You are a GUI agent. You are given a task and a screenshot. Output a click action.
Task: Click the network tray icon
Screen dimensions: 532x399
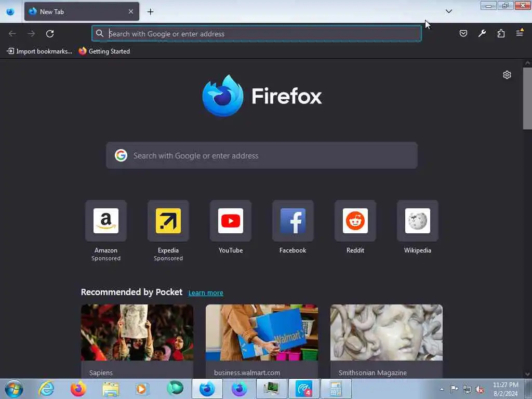[x=467, y=390]
